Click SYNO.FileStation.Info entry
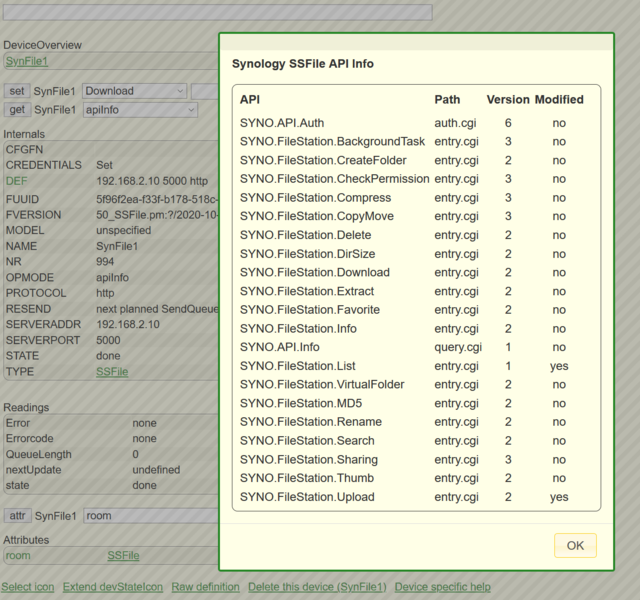Image resolution: width=640 pixels, height=600 pixels. coord(298,328)
